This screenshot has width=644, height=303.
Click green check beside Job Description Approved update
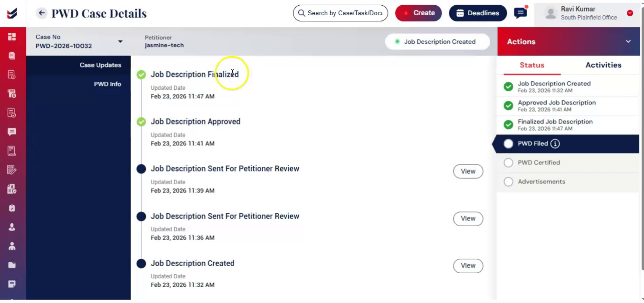141,122
